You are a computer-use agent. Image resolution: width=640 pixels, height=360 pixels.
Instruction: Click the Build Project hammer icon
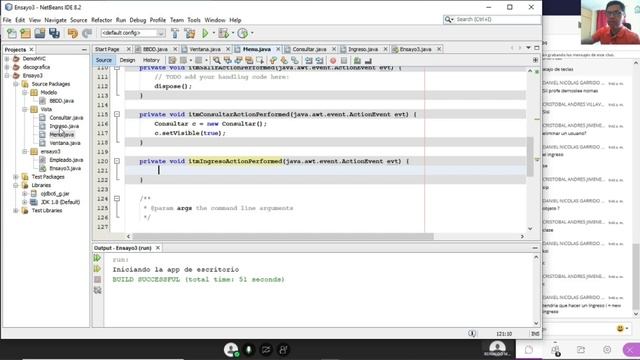click(175, 33)
